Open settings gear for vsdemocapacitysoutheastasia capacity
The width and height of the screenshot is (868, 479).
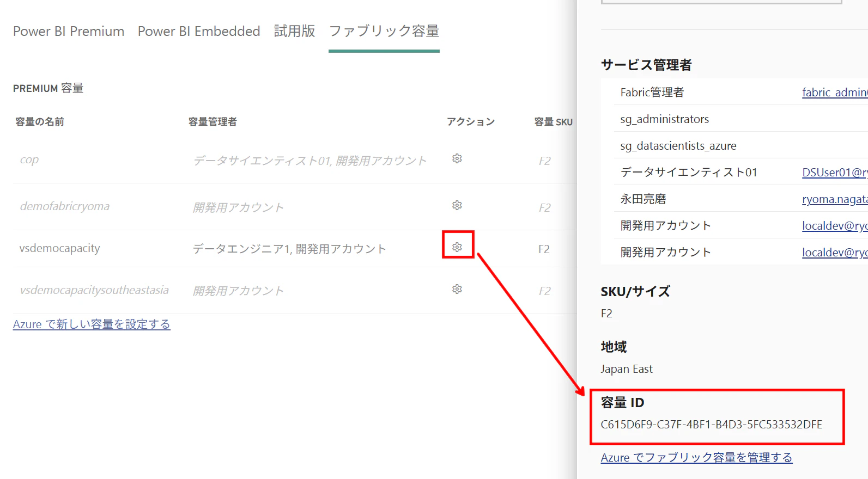pyautogui.click(x=457, y=289)
